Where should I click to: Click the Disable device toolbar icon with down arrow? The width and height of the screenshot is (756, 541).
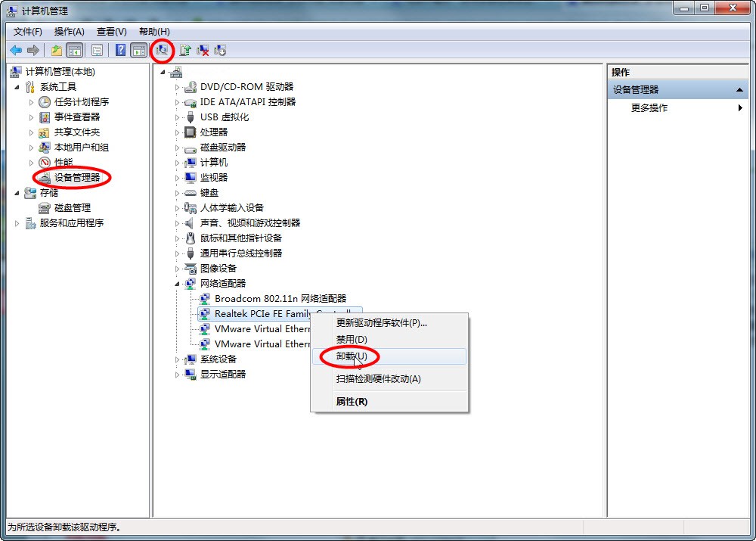coord(220,50)
